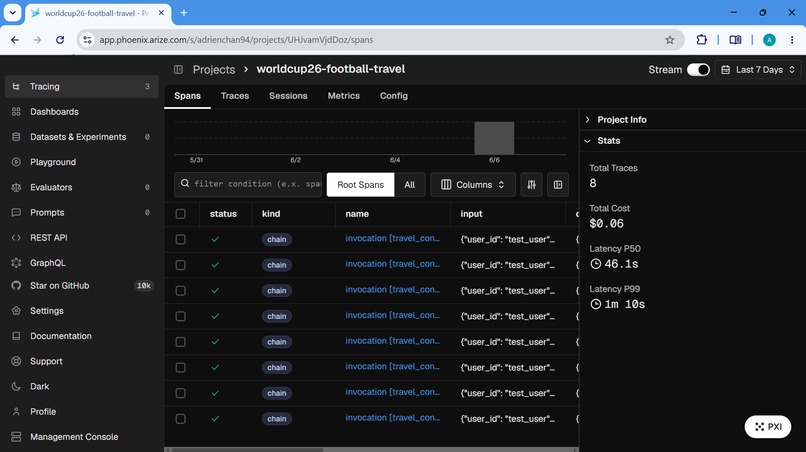This screenshot has height=452, width=806.
Task: Check the fourth span row checkbox
Action: [180, 316]
